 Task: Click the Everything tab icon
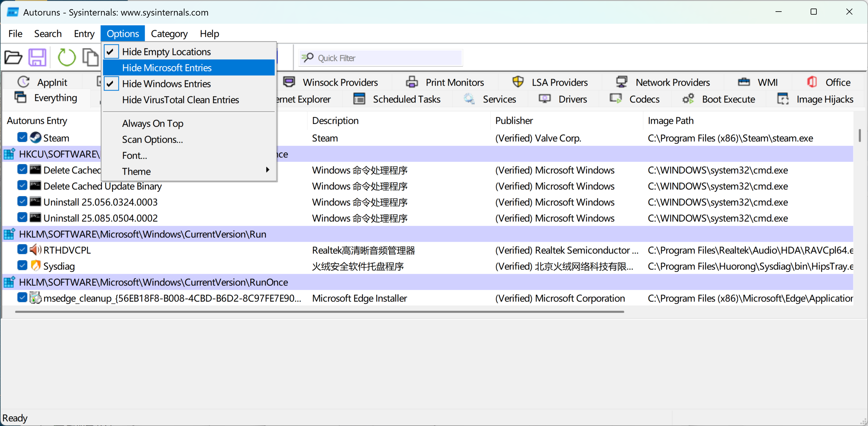coord(20,97)
